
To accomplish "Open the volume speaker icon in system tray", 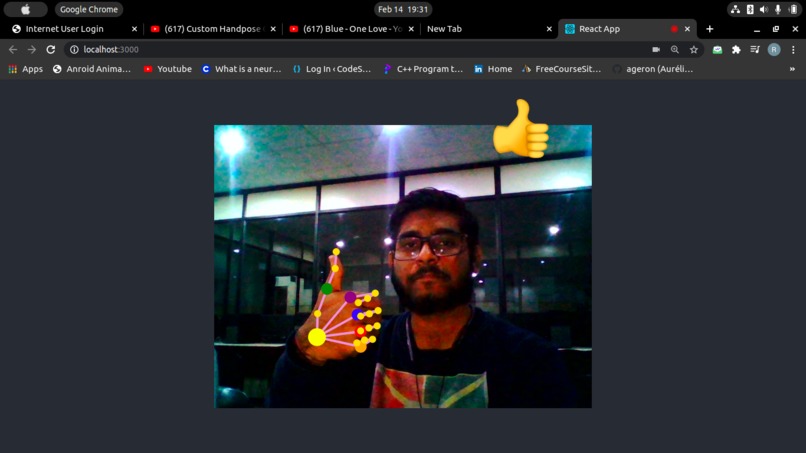I will click(x=764, y=9).
